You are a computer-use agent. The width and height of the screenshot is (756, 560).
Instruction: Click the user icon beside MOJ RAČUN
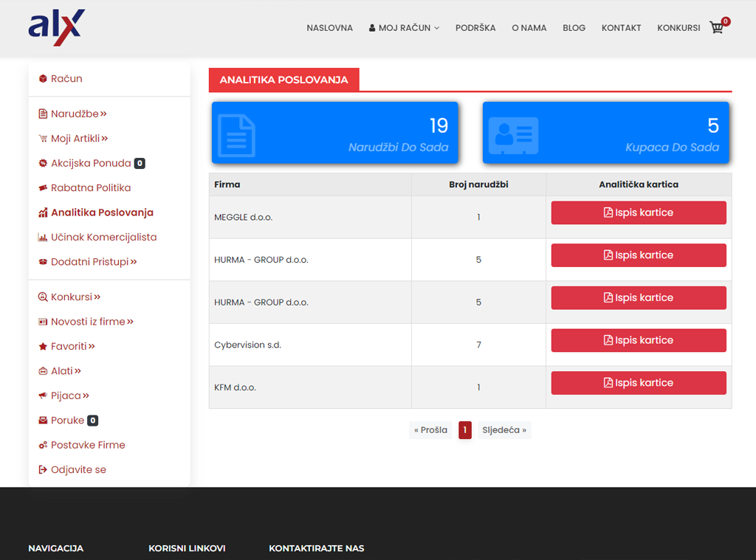click(372, 28)
